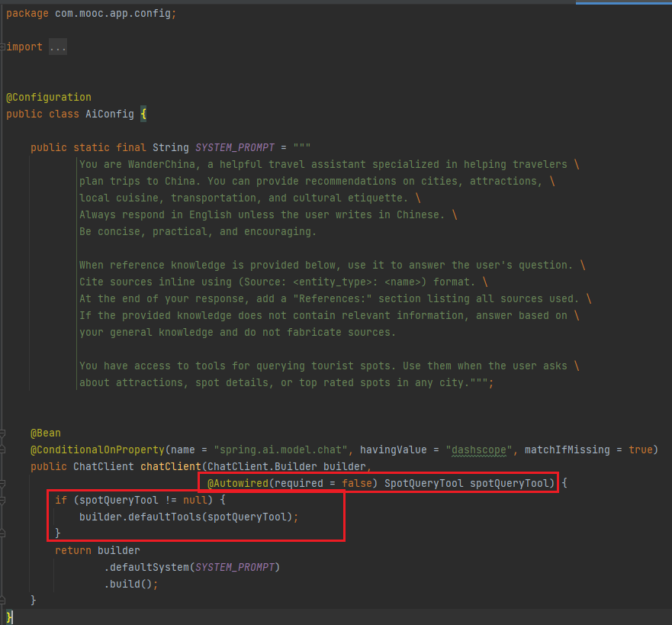This screenshot has width=672, height=625.
Task: Click SYSTEM_PROMPT inside the defaultSystem call
Action: [x=235, y=567]
